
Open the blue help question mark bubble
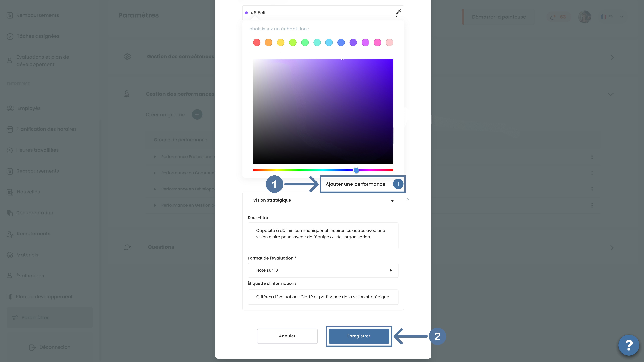pyautogui.click(x=629, y=345)
